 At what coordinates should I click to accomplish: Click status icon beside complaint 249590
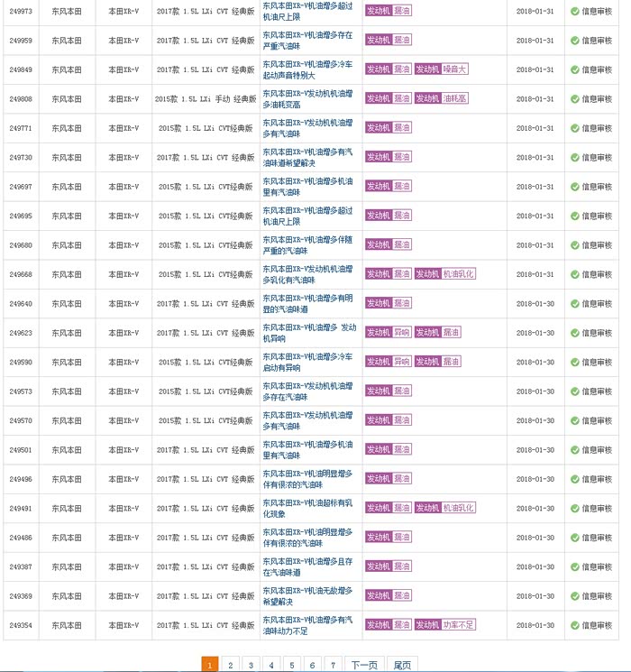(574, 362)
